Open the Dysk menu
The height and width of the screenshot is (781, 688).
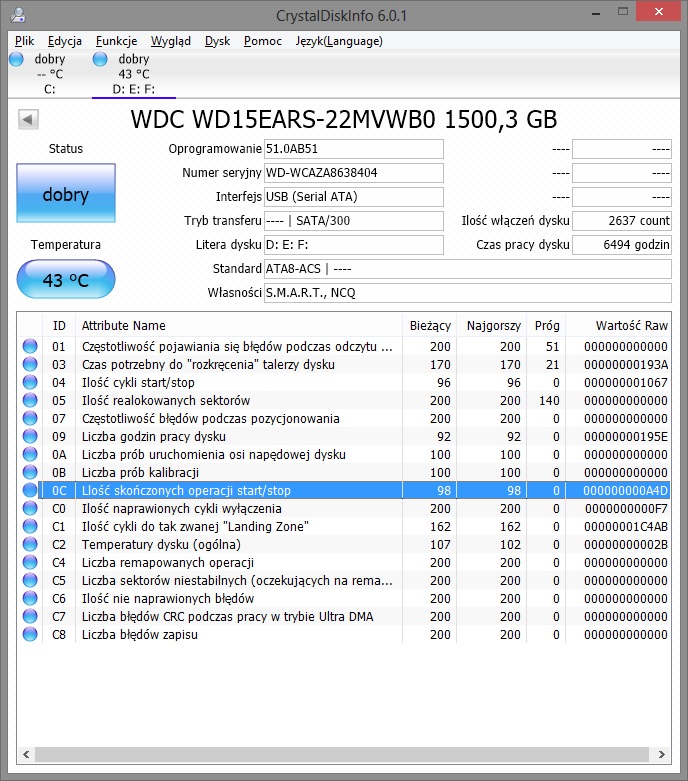pyautogui.click(x=218, y=41)
